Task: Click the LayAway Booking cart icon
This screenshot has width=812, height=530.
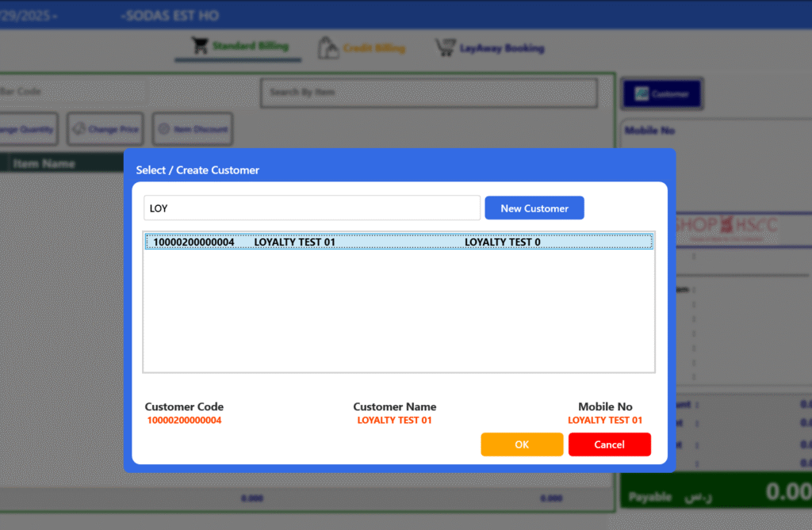Action: 446,48
